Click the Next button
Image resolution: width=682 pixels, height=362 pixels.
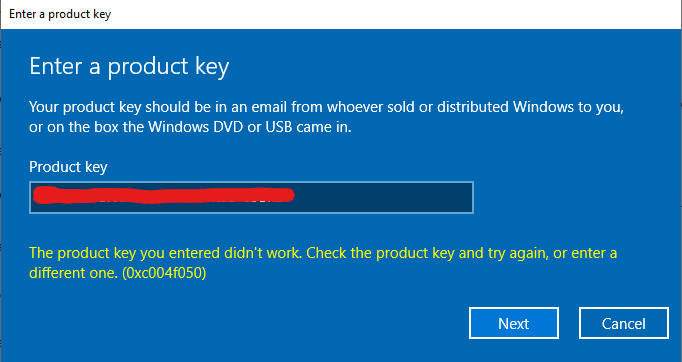514,323
